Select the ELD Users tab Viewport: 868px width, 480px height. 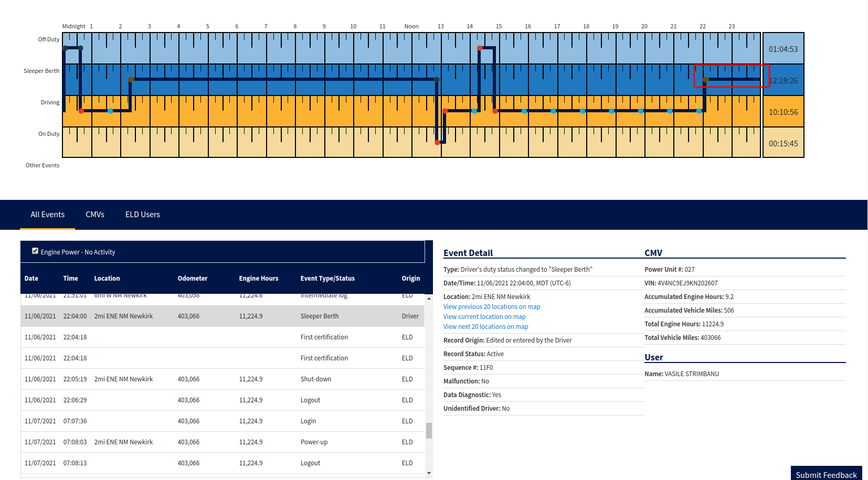coord(143,215)
